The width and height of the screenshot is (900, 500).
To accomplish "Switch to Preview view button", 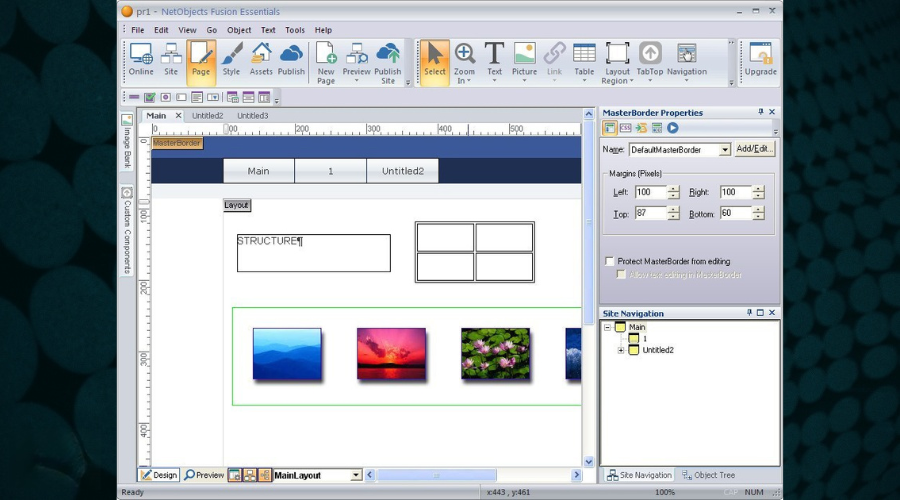I will click(204, 475).
